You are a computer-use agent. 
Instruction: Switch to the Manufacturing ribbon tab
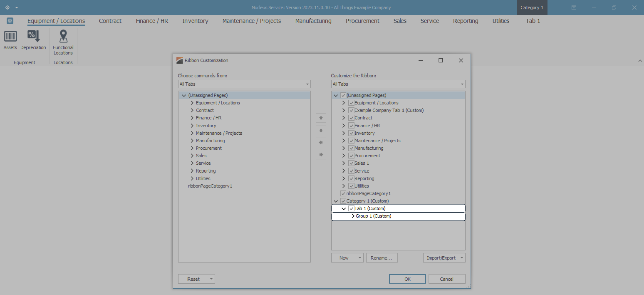(x=313, y=21)
